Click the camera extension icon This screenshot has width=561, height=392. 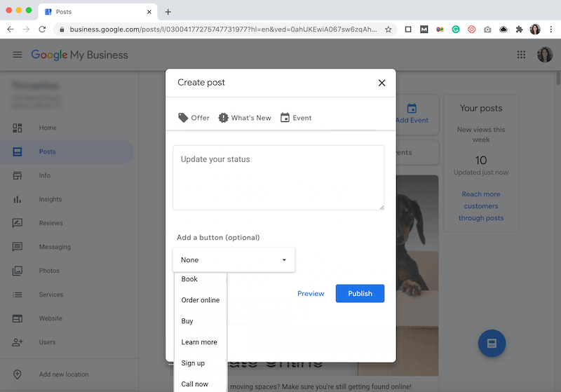487,29
